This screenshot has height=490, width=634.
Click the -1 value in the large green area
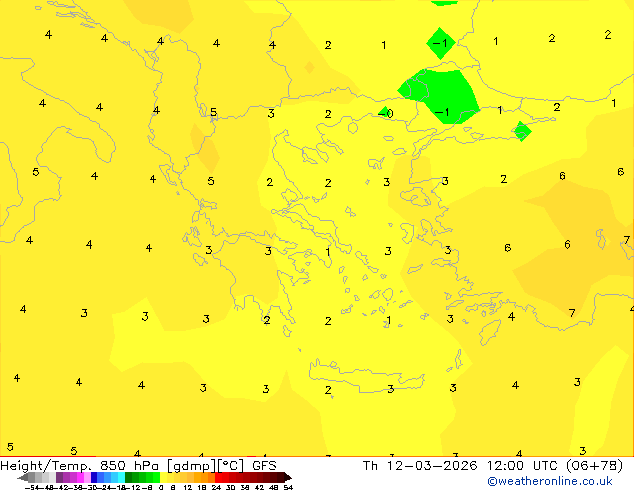[442, 112]
